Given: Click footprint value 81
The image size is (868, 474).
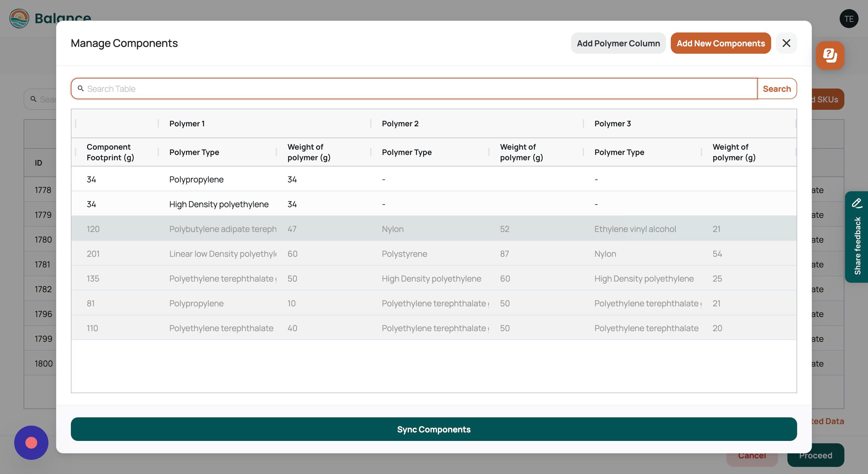Looking at the screenshot, I should pos(90,303).
